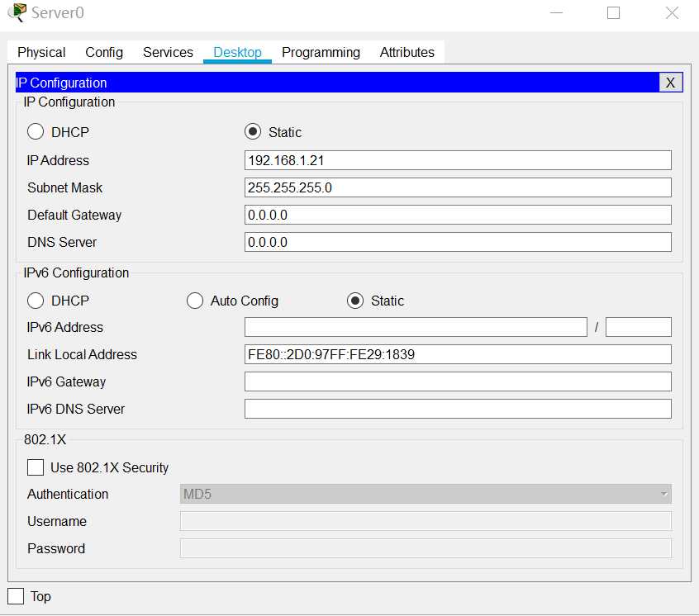Click the IPv6 Configuration group label
Image resolution: width=699 pixels, height=616 pixels.
76,272
